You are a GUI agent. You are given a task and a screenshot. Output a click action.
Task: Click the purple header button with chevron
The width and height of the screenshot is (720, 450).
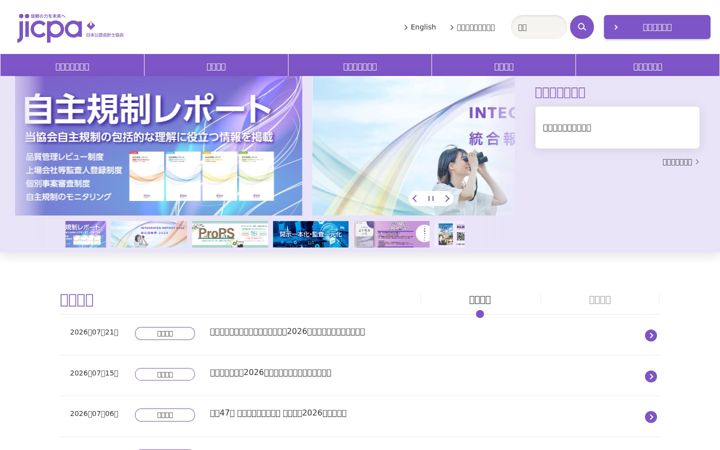tap(657, 27)
